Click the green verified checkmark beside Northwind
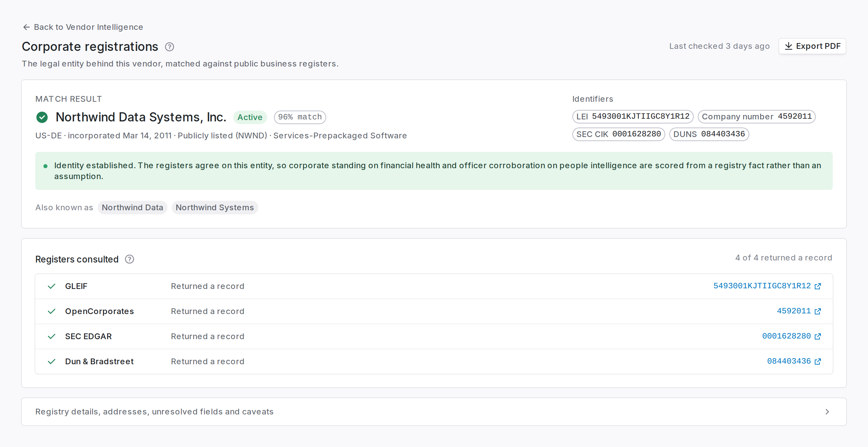 click(42, 117)
